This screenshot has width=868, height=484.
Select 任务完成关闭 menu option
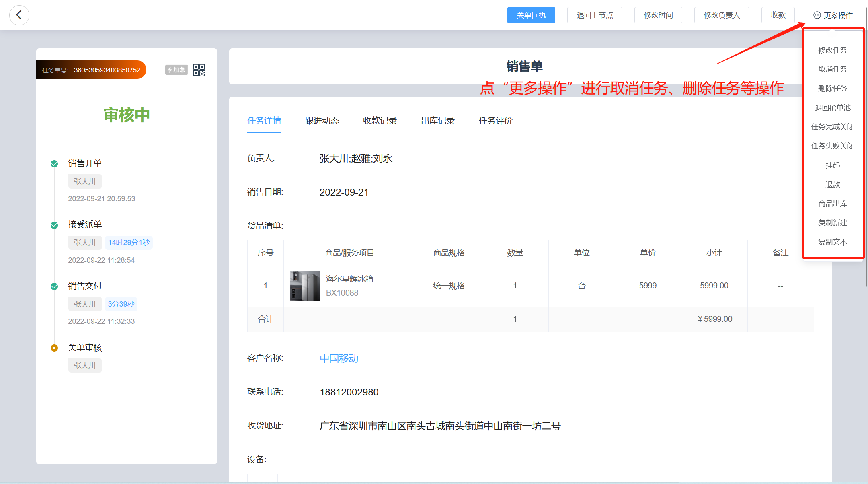(832, 127)
